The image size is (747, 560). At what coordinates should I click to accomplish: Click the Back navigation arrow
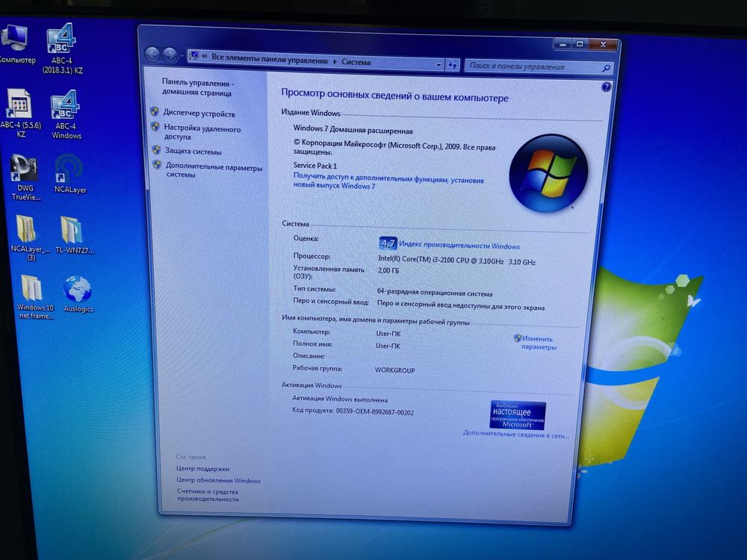click(152, 55)
